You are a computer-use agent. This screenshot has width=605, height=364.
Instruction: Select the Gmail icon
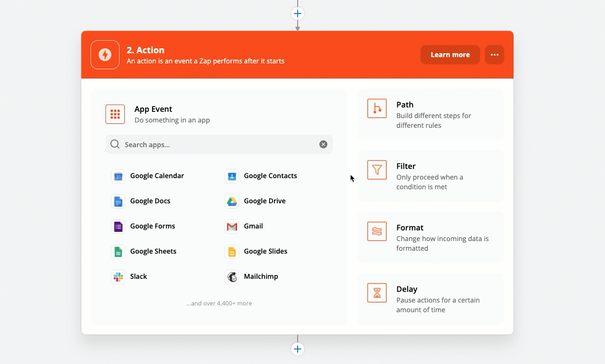coord(232,227)
